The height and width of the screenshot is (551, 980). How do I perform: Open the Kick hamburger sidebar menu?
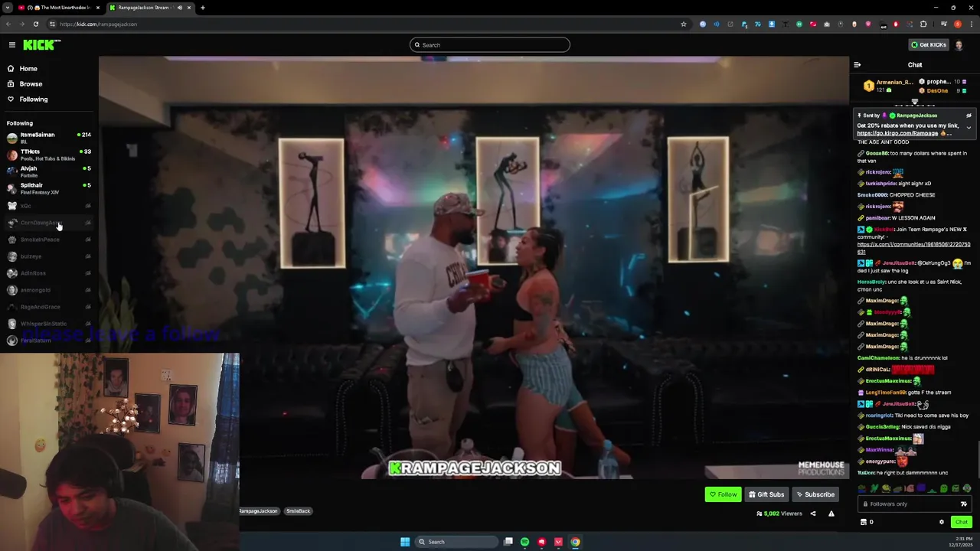click(12, 45)
